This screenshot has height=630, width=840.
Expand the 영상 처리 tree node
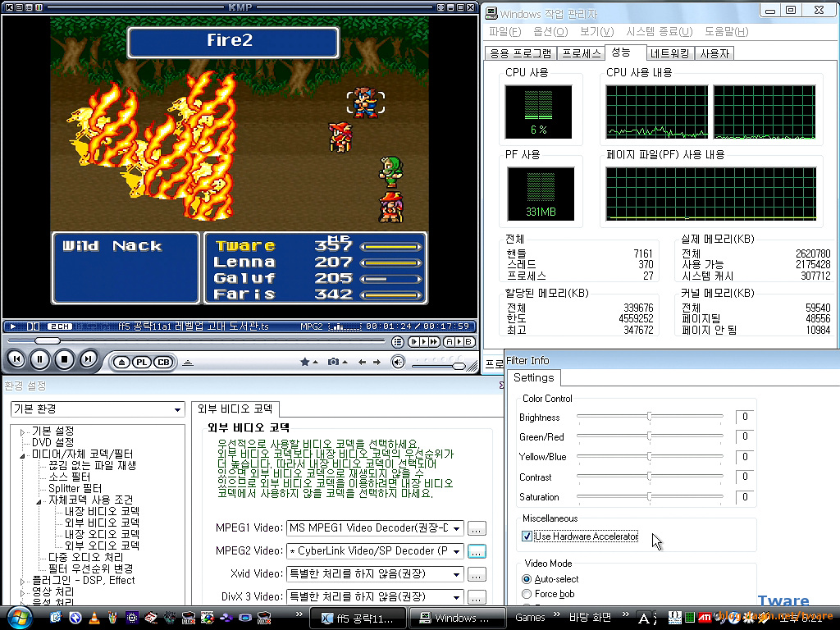(x=23, y=592)
